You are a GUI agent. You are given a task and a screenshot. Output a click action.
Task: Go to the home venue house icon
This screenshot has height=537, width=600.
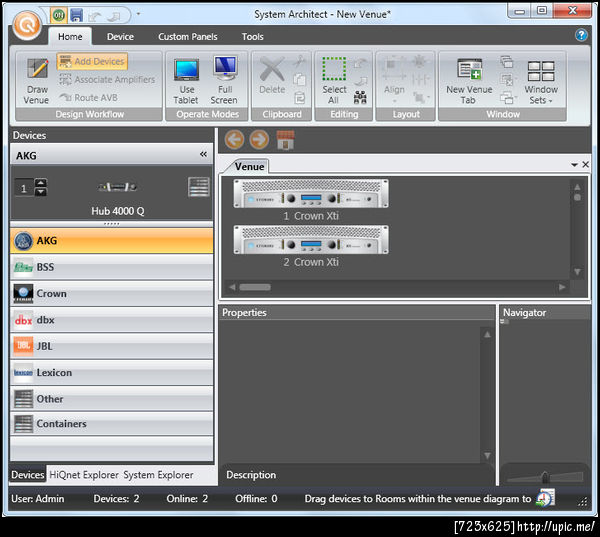(285, 140)
